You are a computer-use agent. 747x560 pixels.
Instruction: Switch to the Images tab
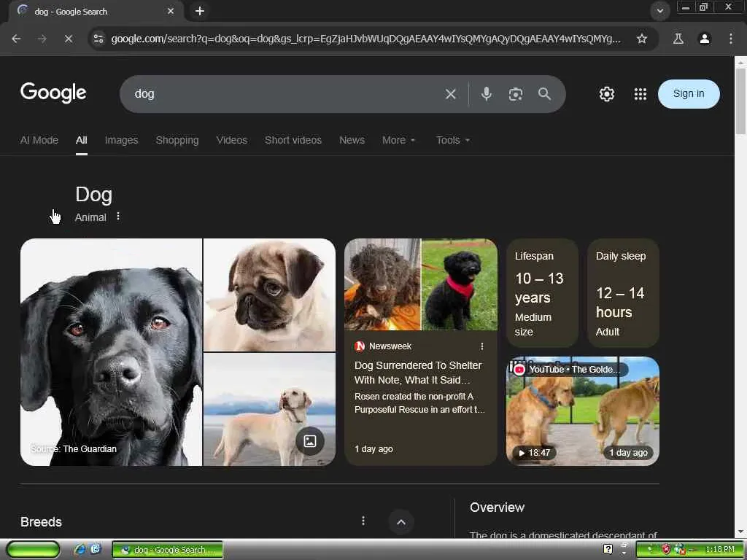121,140
